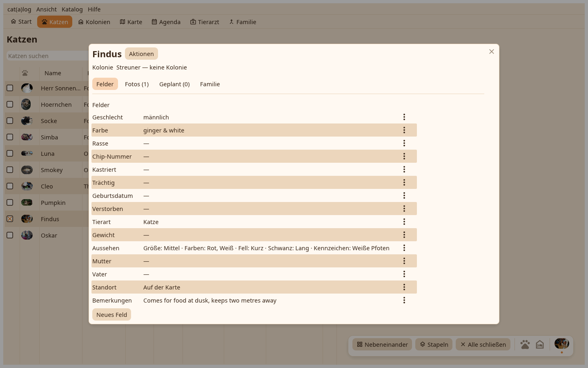Image resolution: width=588 pixels, height=368 pixels.
Task: Open options menu for Tierart field
Action: point(404,222)
